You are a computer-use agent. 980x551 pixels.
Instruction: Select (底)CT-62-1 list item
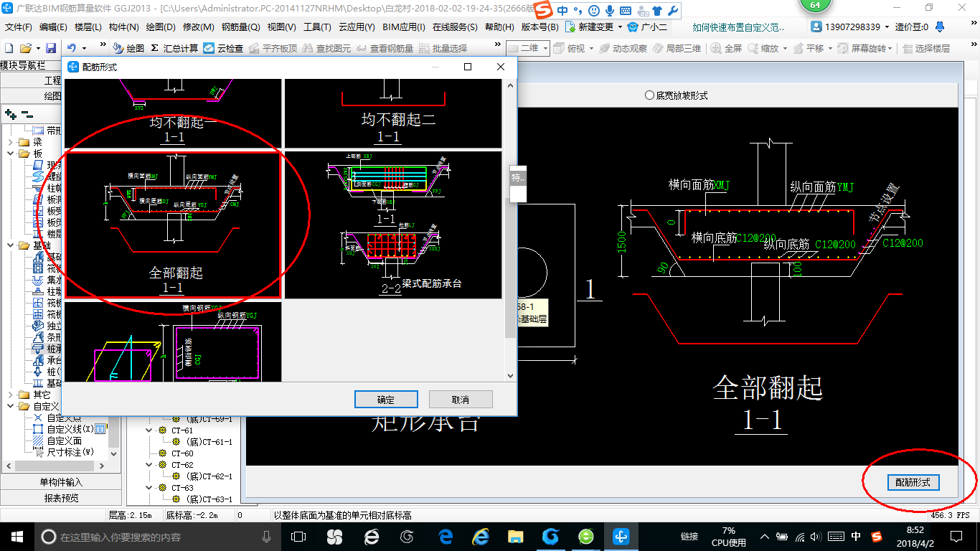pos(209,476)
